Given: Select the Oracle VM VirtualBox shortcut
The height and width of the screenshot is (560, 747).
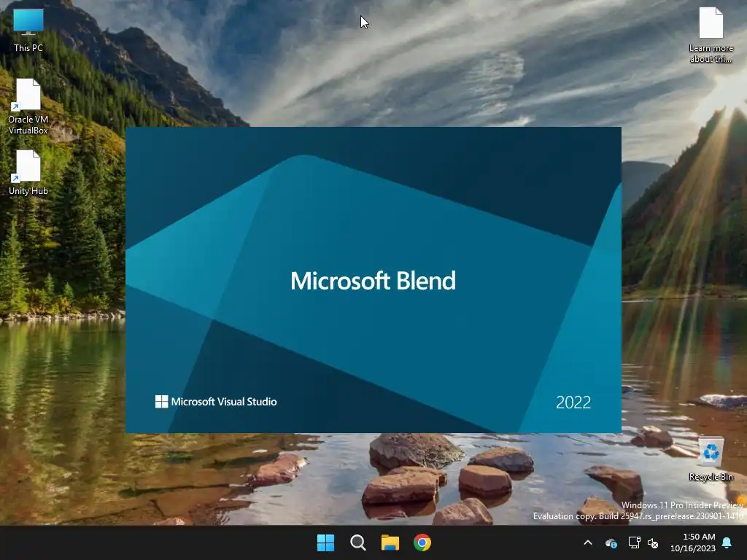Looking at the screenshot, I should (x=28, y=106).
